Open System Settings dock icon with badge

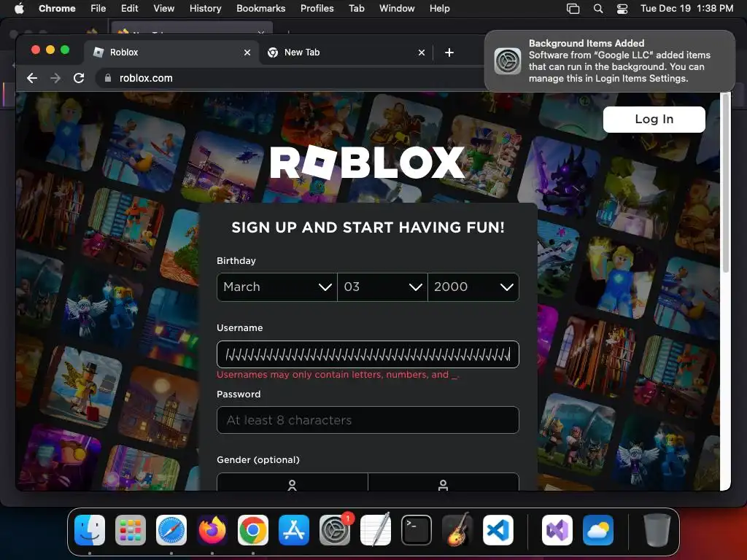(335, 530)
